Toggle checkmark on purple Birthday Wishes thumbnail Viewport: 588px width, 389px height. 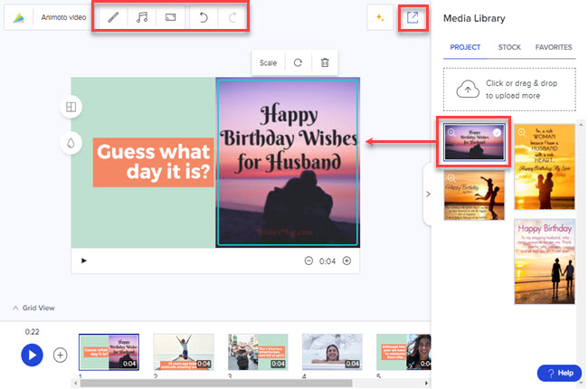[x=497, y=132]
